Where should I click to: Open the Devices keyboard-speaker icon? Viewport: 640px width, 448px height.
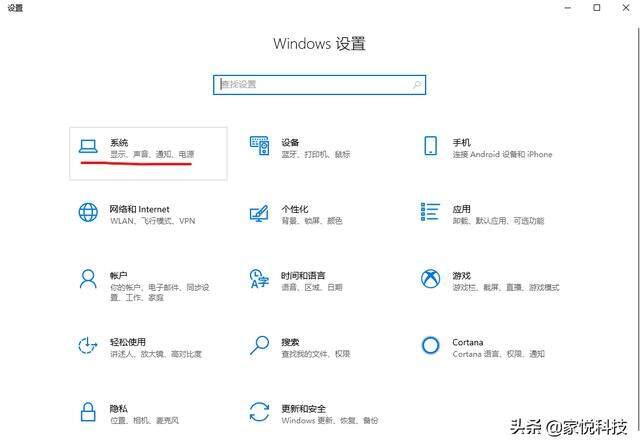coord(260,146)
